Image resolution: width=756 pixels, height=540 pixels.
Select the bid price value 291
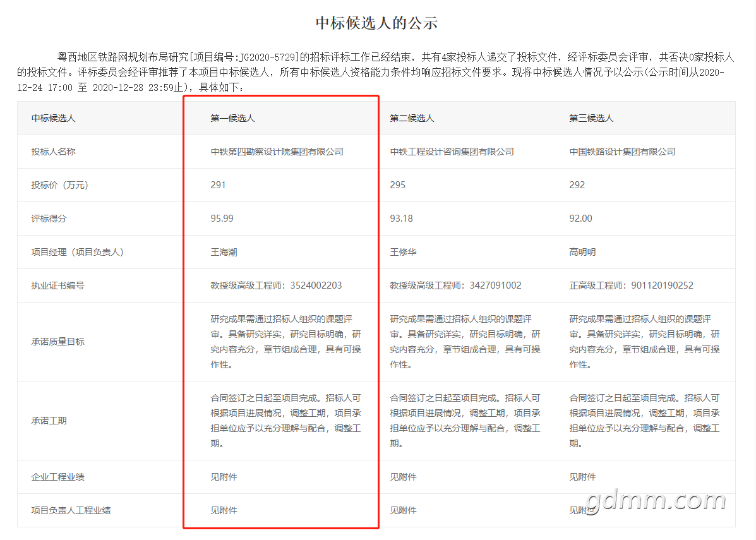[x=219, y=185]
